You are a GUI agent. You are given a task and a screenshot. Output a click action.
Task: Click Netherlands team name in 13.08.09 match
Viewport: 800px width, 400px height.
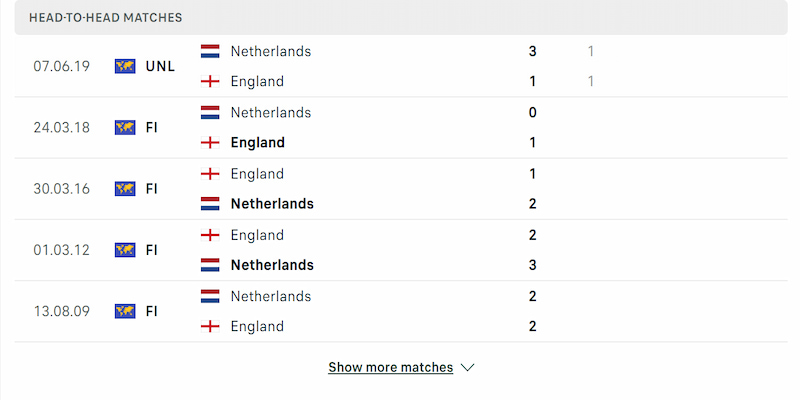(x=270, y=296)
